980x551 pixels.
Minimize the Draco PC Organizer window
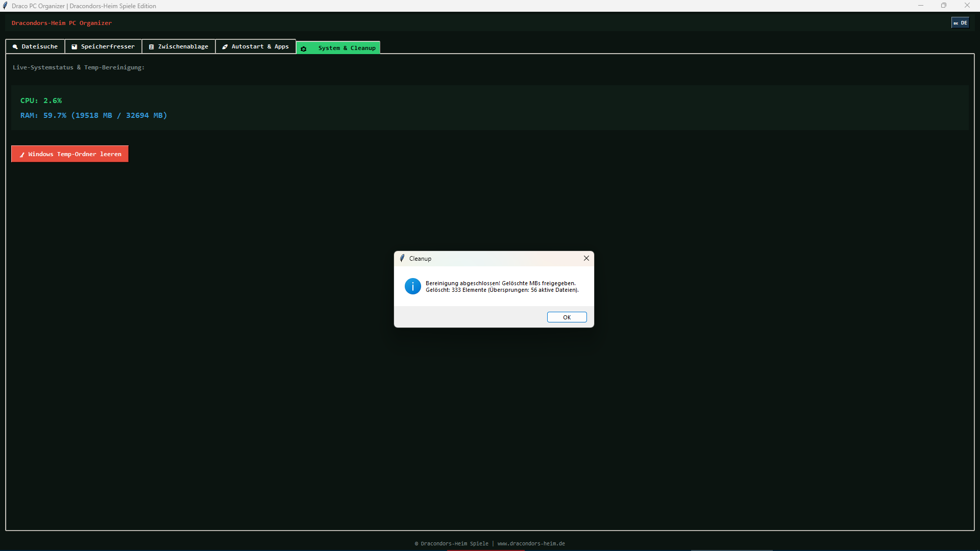921,6
